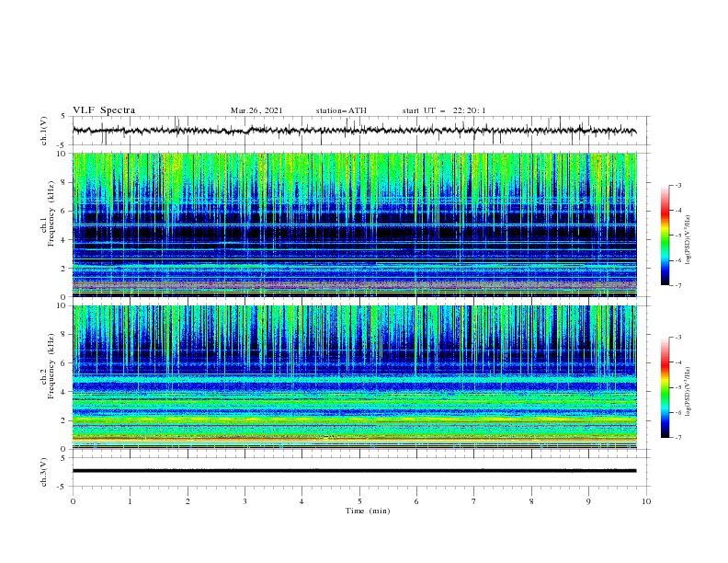Click the ch.3 voltage waveform trace
The image size is (728, 563).
click(x=355, y=471)
